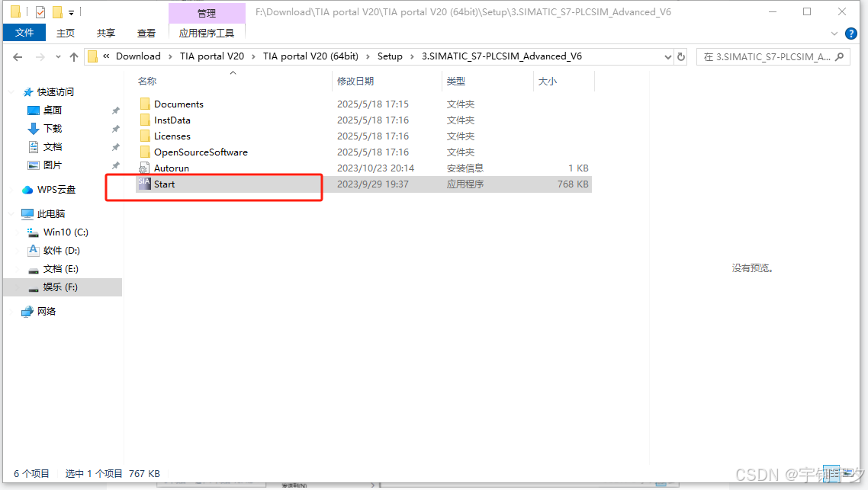The height and width of the screenshot is (490, 868).
Task: Switch to the 查看 ribbon tab
Action: click(146, 34)
